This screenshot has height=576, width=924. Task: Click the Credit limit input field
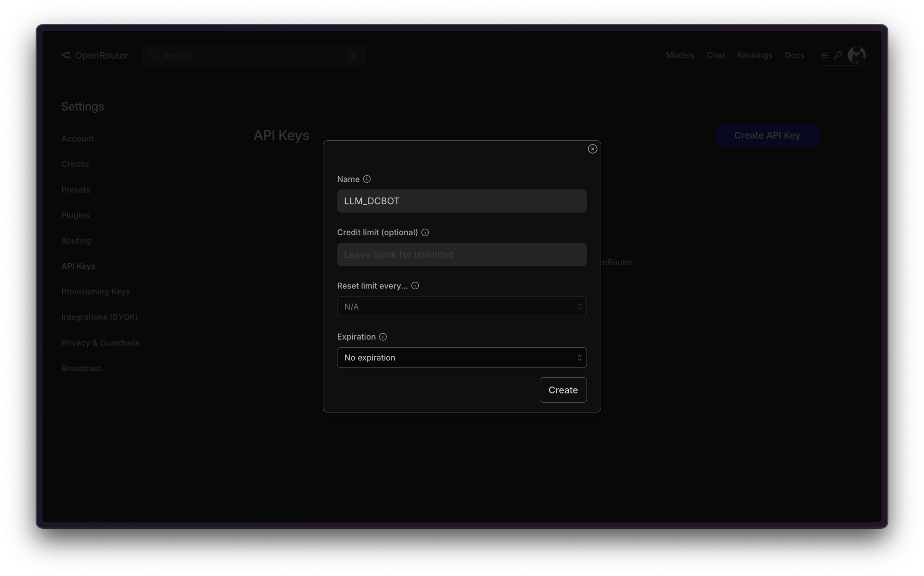pyautogui.click(x=462, y=255)
